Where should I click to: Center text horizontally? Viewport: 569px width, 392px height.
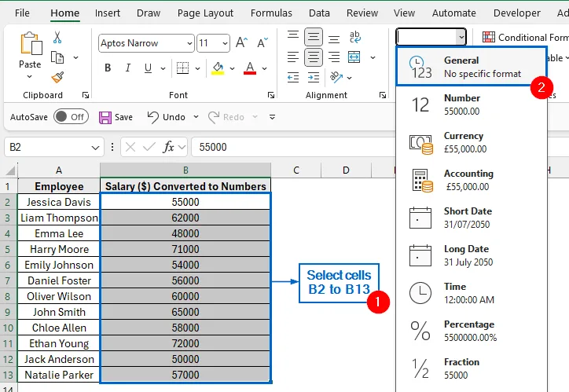pyautogui.click(x=313, y=57)
